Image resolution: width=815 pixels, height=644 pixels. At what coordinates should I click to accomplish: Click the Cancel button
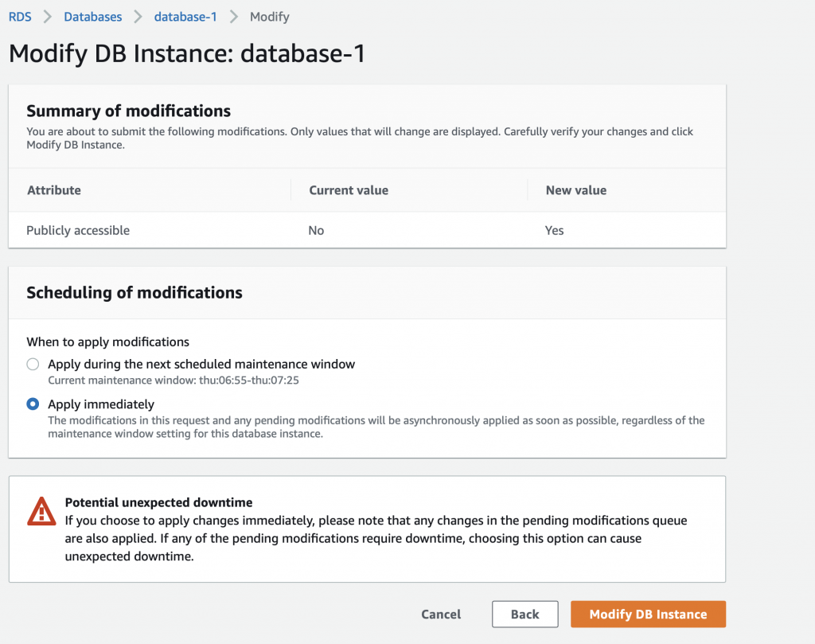(441, 615)
